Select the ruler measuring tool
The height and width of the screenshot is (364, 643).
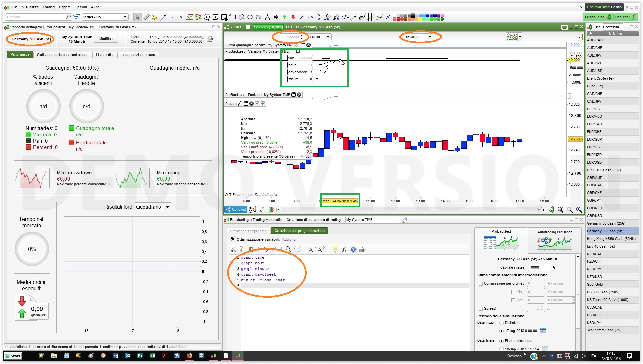146,17
